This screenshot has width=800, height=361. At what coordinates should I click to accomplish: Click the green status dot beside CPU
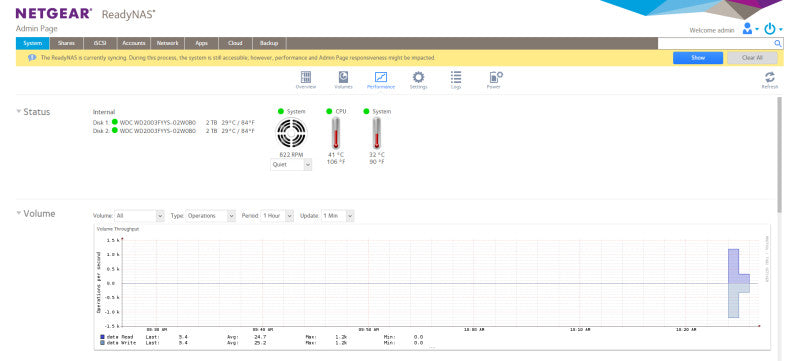(328, 111)
